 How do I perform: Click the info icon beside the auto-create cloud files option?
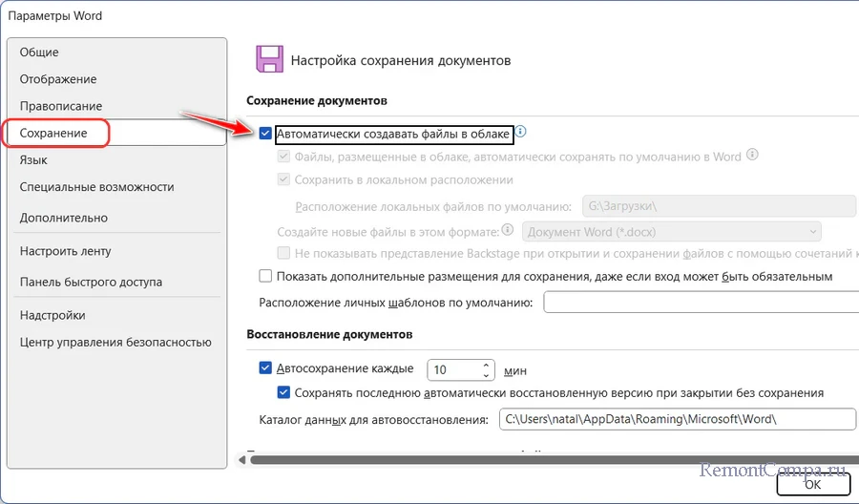[x=521, y=133]
